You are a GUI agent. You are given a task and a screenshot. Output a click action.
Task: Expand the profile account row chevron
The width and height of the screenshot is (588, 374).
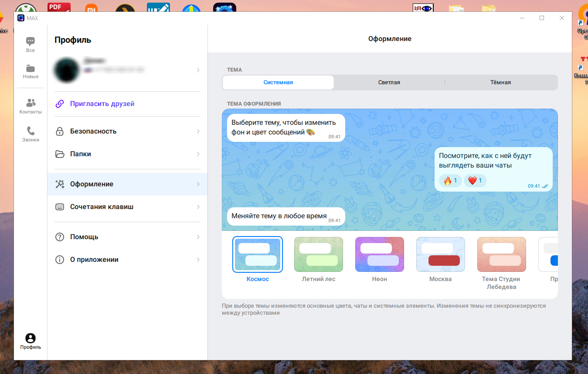pyautogui.click(x=198, y=70)
